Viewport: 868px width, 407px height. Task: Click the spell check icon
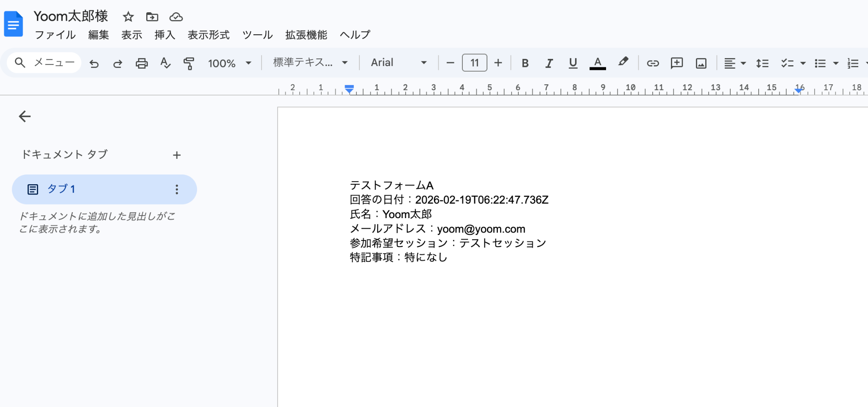pos(165,64)
